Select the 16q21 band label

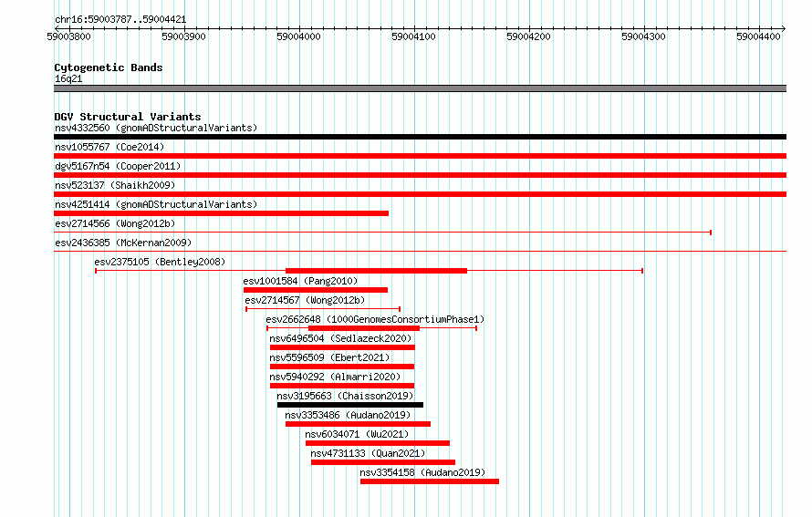(x=68, y=78)
